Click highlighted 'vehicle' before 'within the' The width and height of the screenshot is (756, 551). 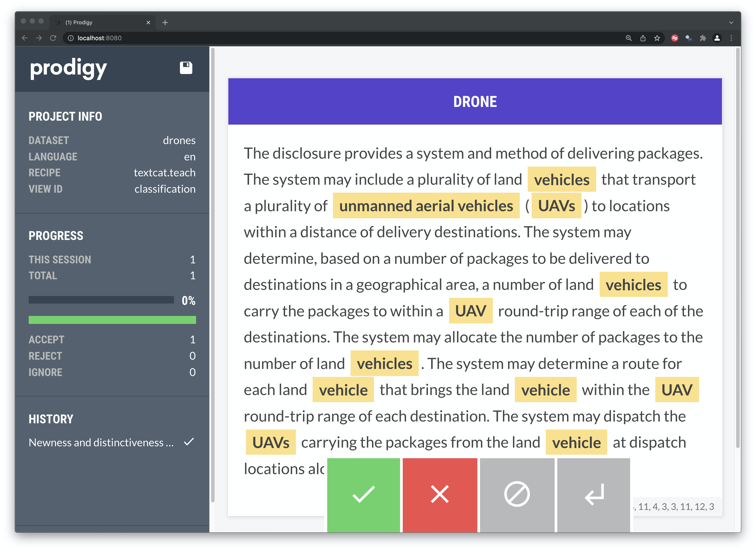[x=545, y=389]
